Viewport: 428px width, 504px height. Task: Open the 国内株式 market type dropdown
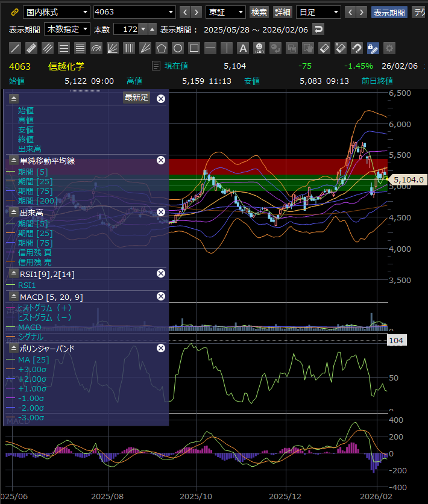[x=56, y=12]
